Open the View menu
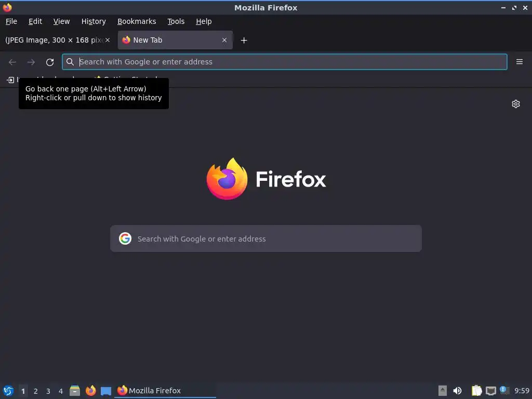The width and height of the screenshot is (532, 399). [61, 21]
